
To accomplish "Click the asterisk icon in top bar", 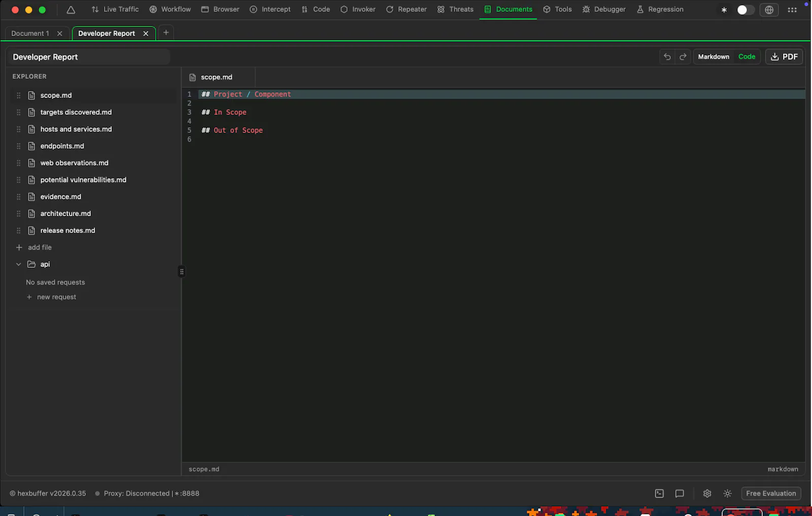I will point(724,10).
